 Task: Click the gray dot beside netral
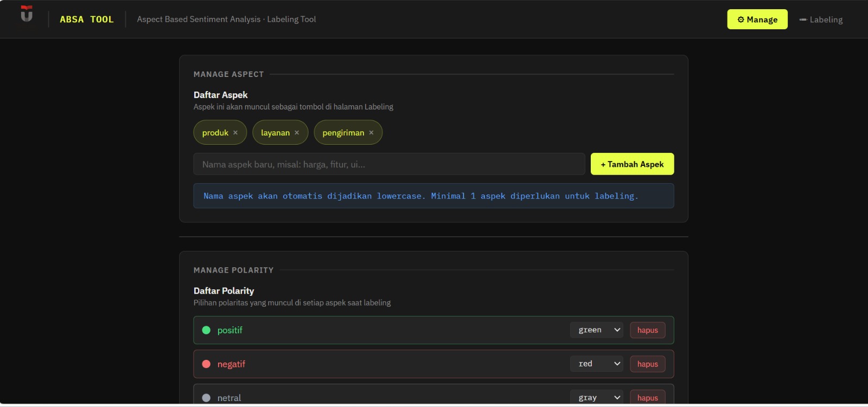206,398
